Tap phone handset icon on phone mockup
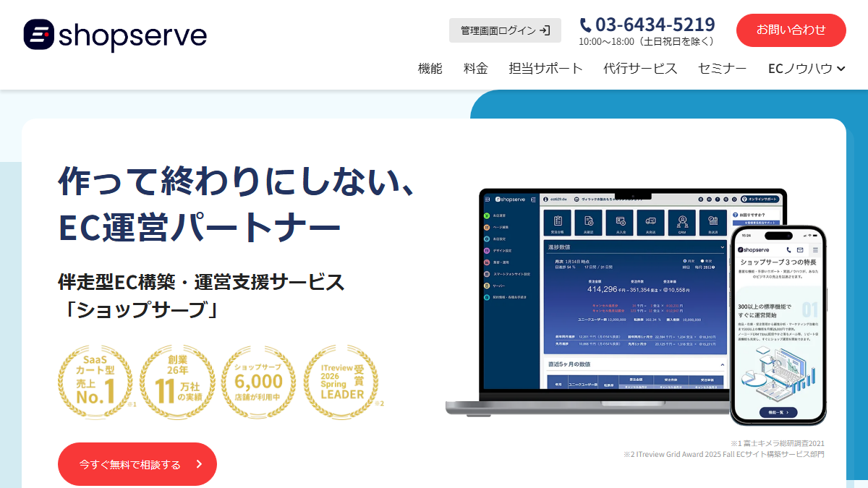 pos(787,249)
